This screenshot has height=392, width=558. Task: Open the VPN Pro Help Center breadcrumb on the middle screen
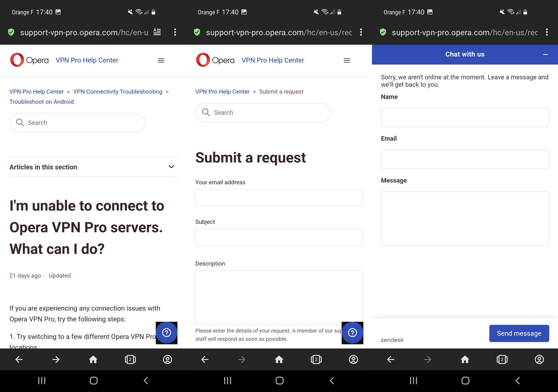223,91
